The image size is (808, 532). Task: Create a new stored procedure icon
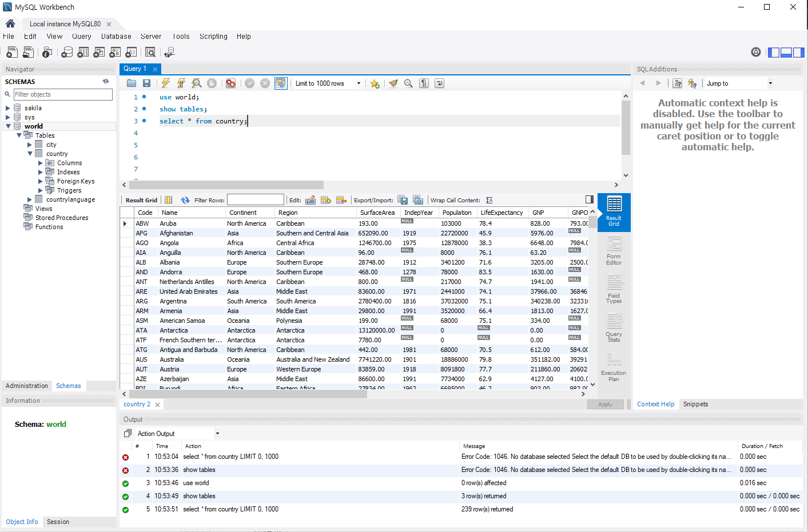click(115, 53)
